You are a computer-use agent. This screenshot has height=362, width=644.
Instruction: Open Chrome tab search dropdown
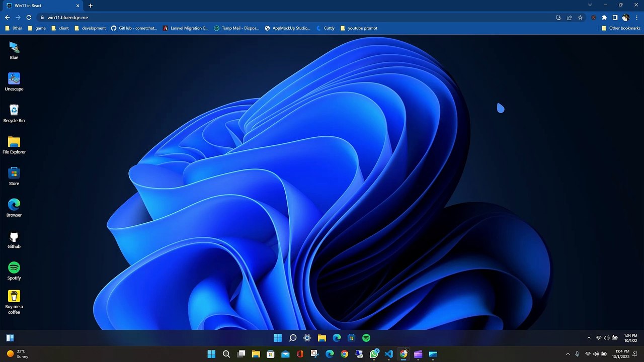590,5
